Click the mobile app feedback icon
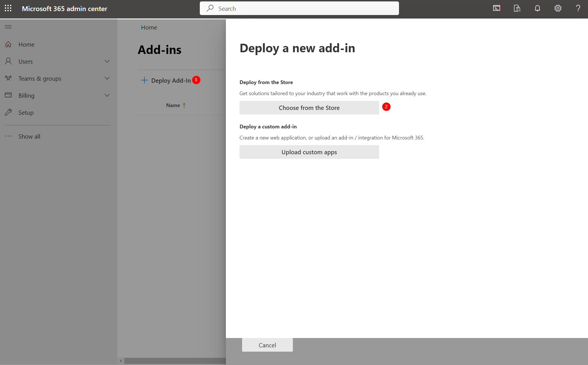This screenshot has height=365, width=588. coord(517,8)
